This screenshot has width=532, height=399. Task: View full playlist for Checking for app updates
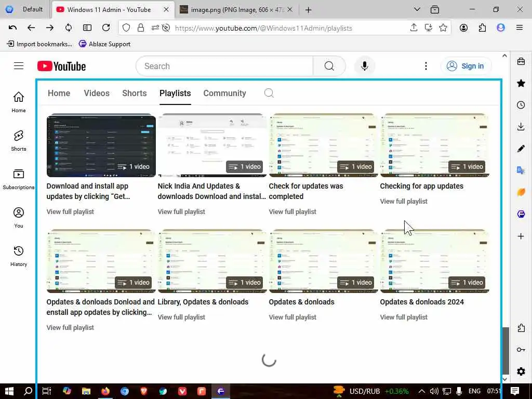coord(403,201)
